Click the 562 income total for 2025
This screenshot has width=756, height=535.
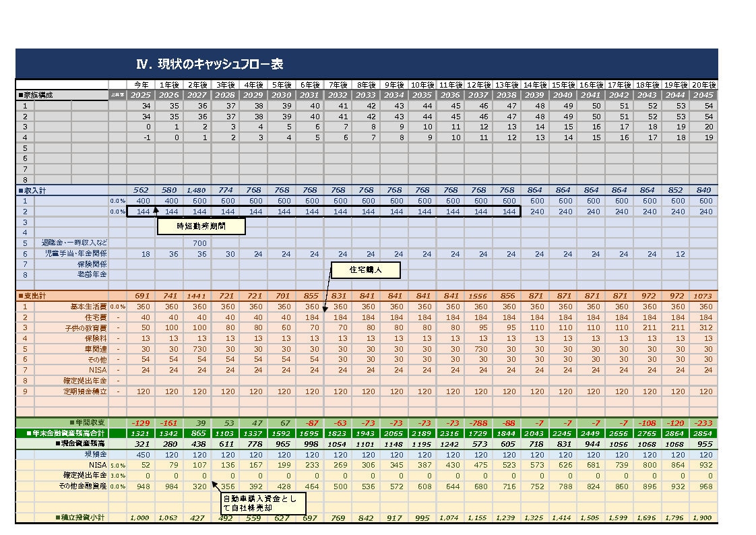[x=141, y=191]
